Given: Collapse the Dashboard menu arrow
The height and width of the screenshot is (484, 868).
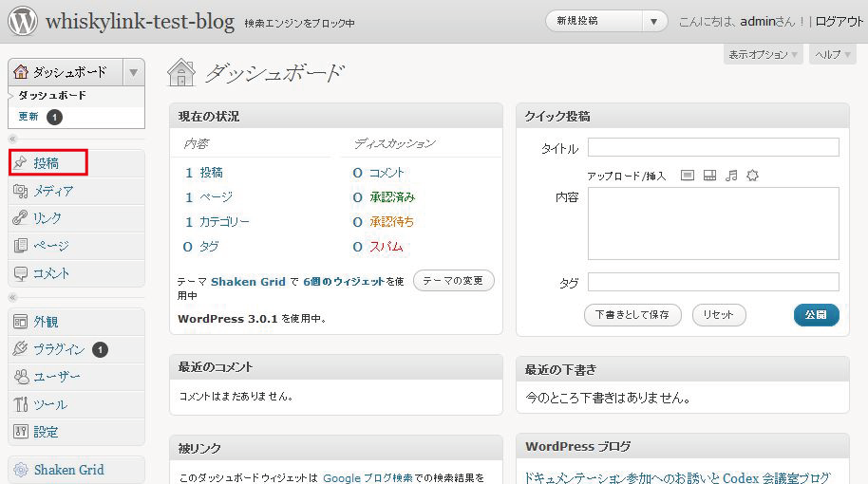Looking at the screenshot, I should pyautogui.click(x=133, y=72).
